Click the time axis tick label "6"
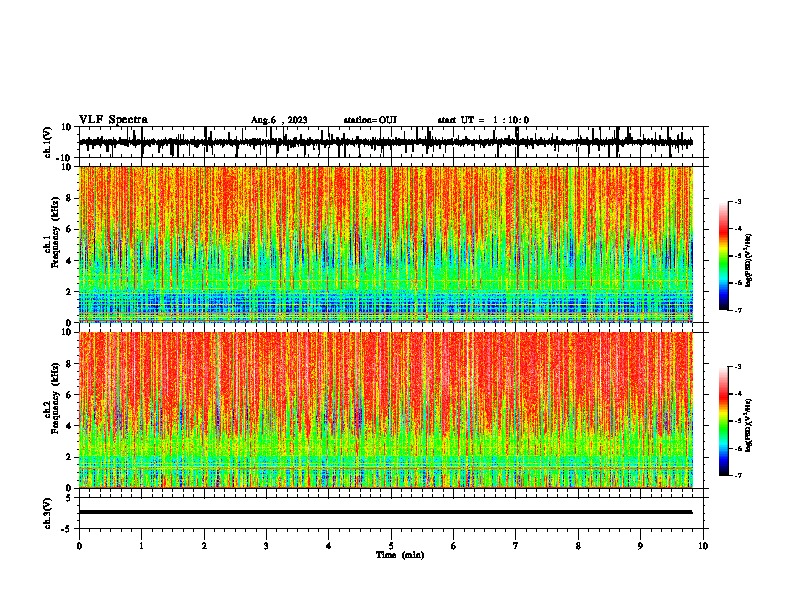792x612 pixels. pos(454,546)
